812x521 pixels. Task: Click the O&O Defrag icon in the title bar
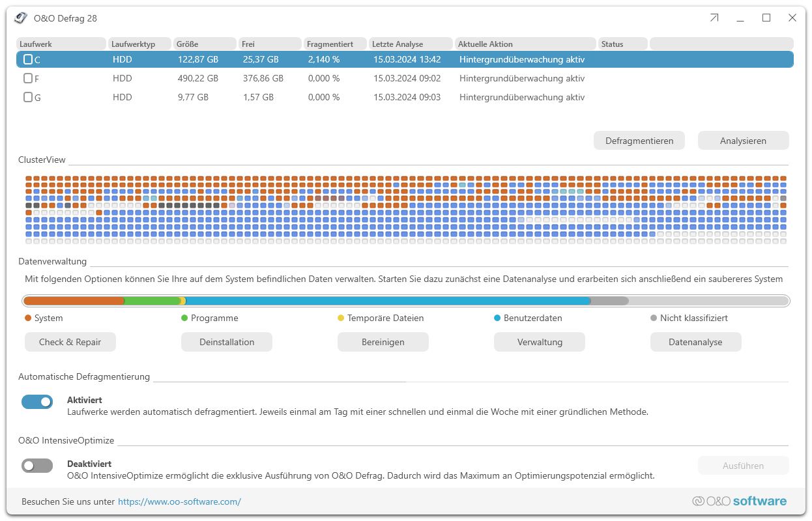pyautogui.click(x=20, y=18)
